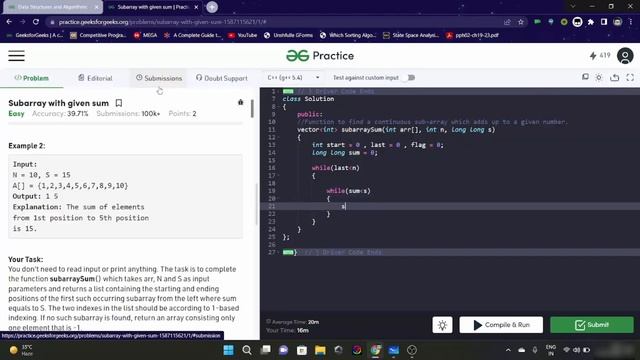Viewport: 640px width, 360px height.
Task: Click code line 21 in the editor
Action: pos(450,206)
